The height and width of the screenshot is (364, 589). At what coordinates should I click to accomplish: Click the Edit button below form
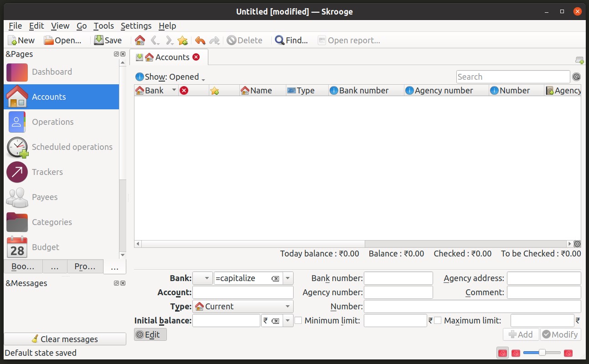[x=150, y=334]
